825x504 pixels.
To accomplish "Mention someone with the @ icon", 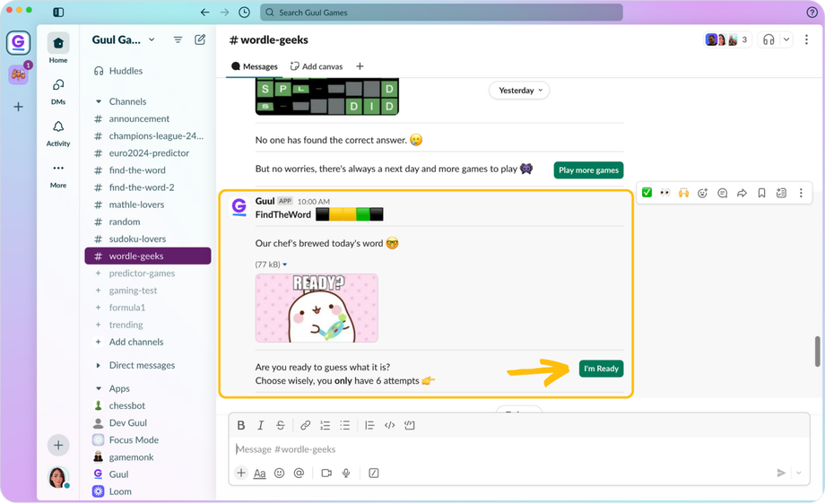I will pyautogui.click(x=299, y=473).
